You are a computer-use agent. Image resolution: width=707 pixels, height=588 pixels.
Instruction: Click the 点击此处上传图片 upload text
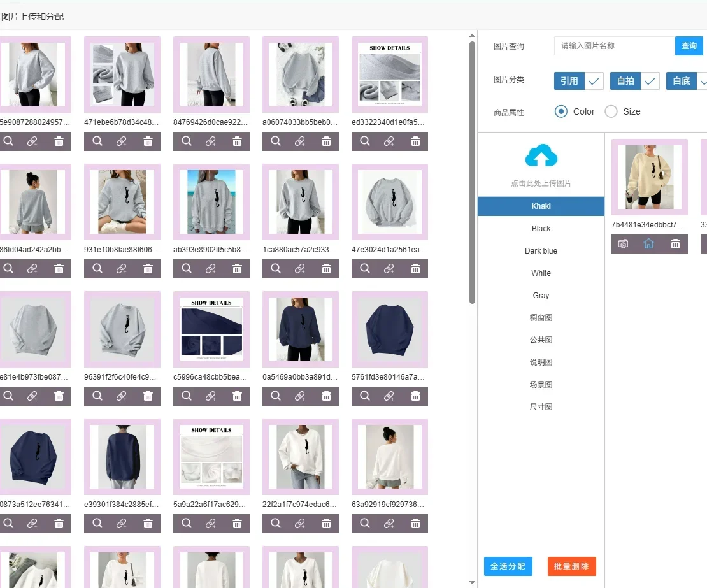tap(541, 183)
